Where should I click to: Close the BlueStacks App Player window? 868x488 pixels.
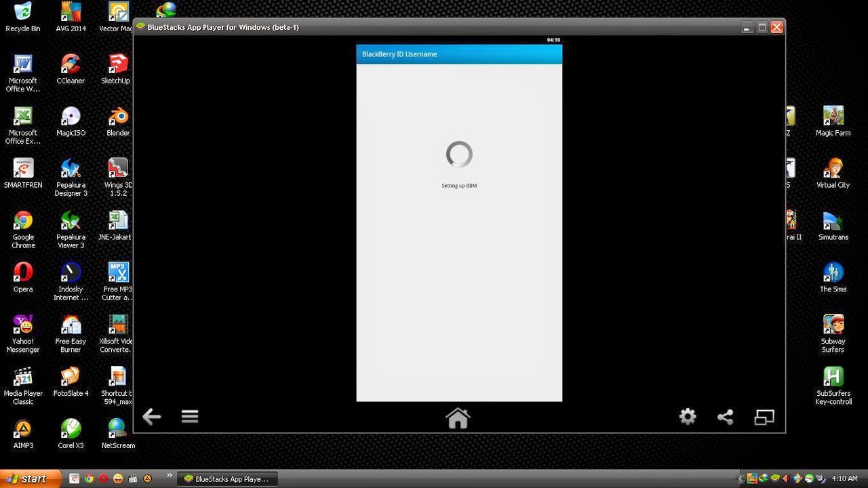776,27
